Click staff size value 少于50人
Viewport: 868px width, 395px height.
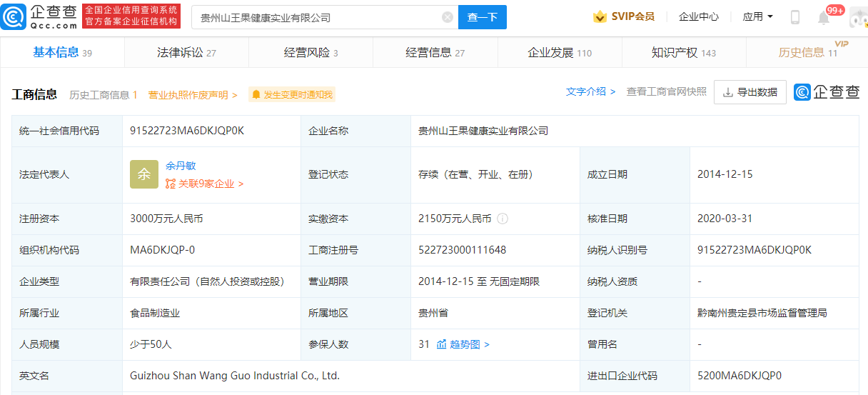[151, 344]
